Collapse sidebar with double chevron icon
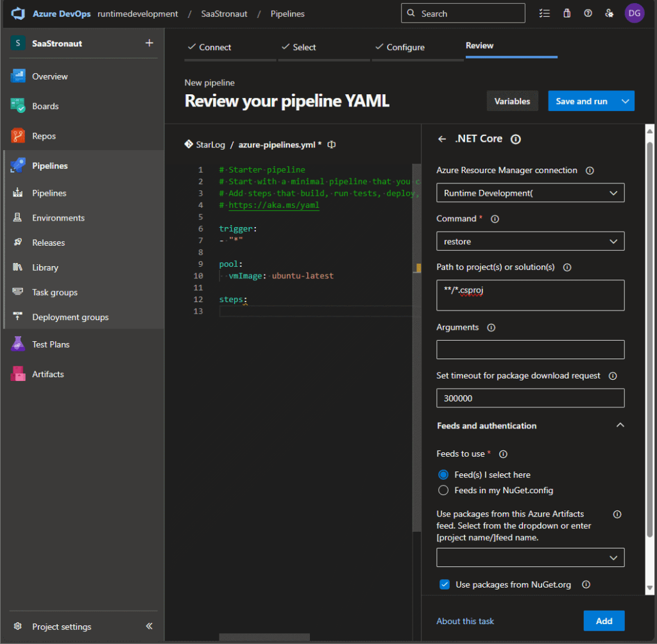This screenshot has width=657, height=644. (149, 627)
